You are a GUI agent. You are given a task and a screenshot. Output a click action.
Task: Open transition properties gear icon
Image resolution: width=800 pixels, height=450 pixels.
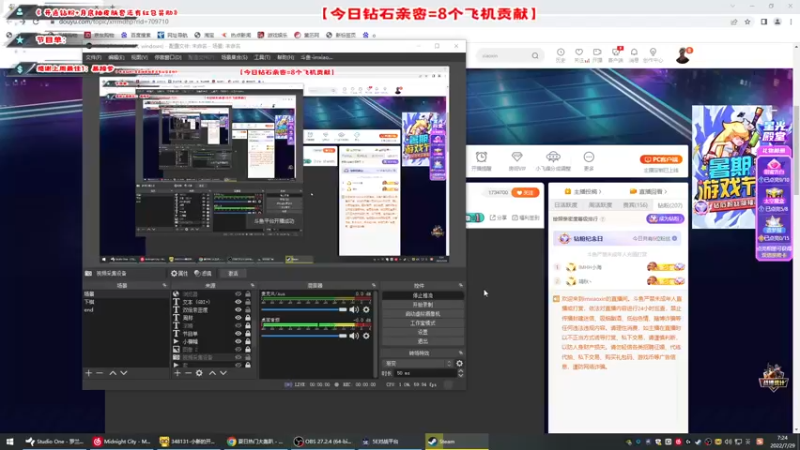click(459, 363)
